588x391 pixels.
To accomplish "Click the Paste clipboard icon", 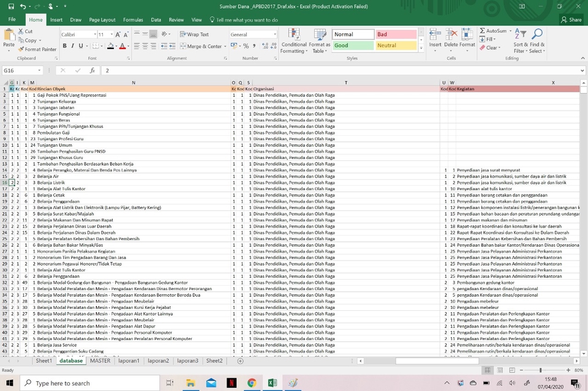I will [x=9, y=35].
